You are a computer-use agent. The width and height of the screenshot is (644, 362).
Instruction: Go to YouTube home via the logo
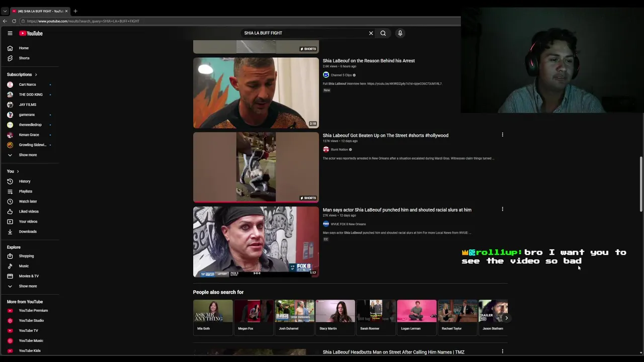pos(31,33)
